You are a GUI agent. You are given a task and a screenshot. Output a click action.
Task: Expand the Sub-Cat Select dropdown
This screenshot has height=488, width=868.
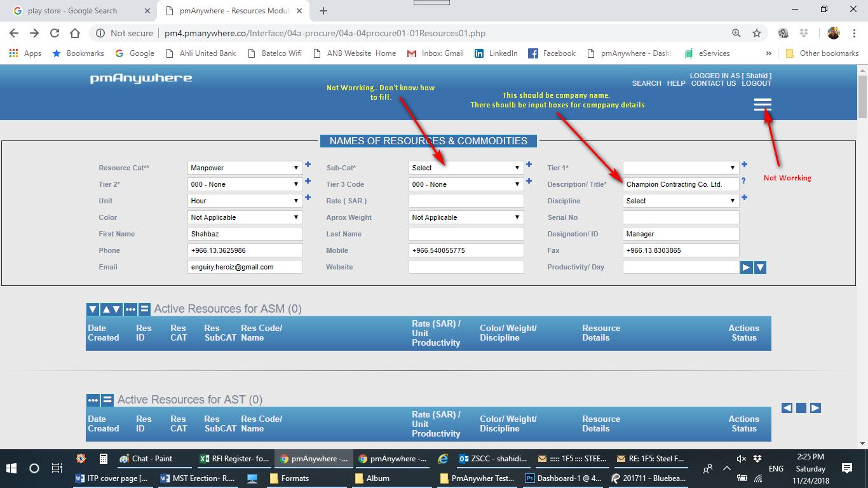click(x=466, y=168)
